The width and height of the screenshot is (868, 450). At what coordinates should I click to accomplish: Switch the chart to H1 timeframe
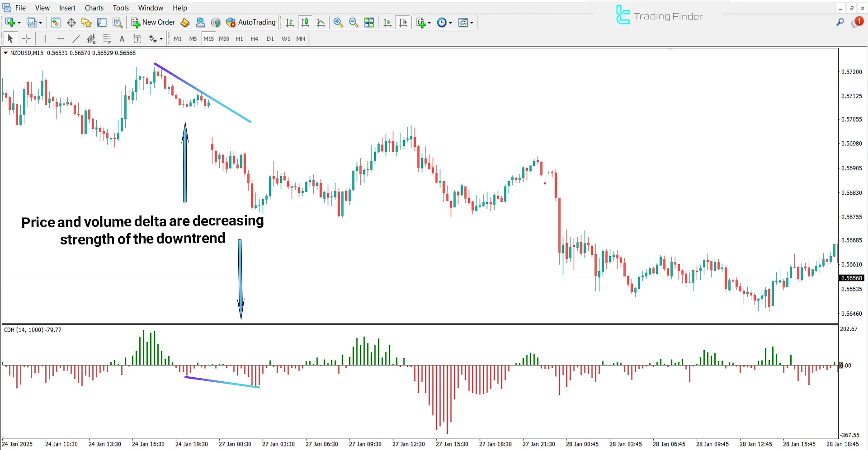pos(240,39)
